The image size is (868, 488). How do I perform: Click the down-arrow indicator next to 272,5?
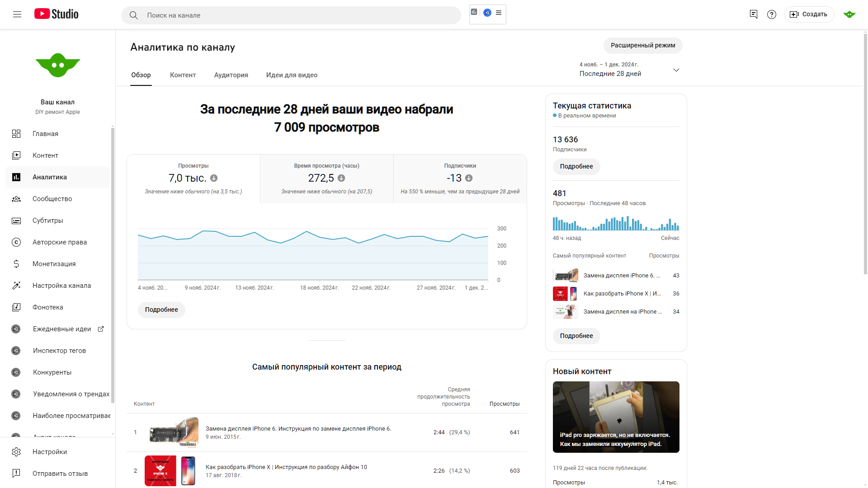tap(341, 178)
